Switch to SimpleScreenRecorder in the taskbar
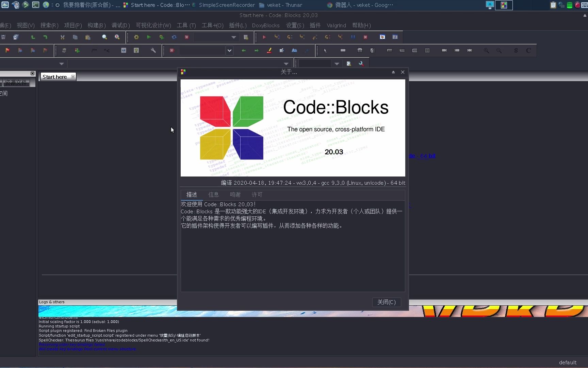Screen dimensions: 588x368 click(223, 5)
